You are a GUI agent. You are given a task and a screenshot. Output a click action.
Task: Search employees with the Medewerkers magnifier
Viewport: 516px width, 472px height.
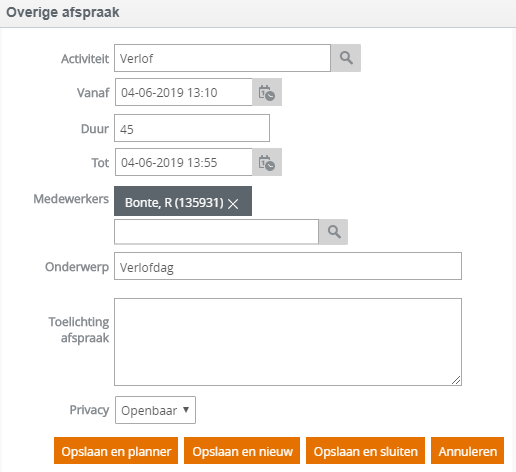(x=334, y=232)
